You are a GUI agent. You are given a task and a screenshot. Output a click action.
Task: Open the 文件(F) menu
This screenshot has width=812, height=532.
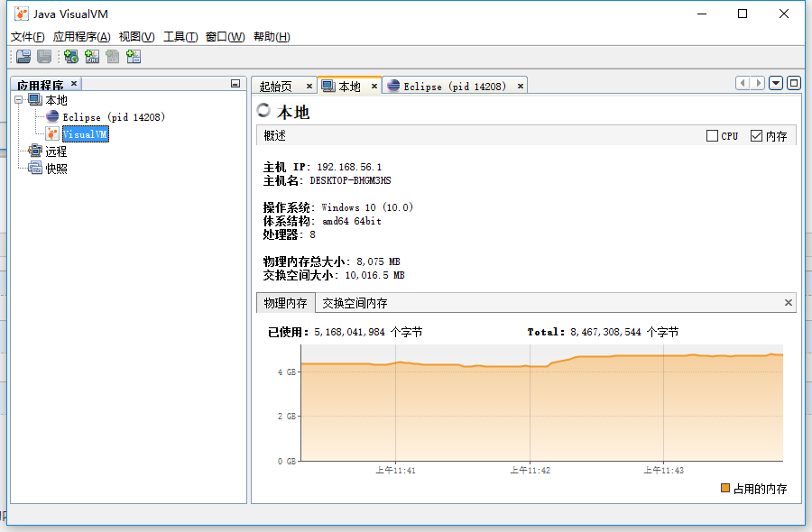click(x=27, y=37)
